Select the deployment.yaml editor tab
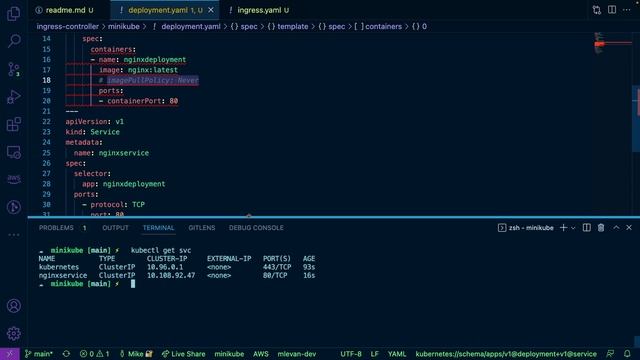Image resolution: width=640 pixels, height=360 pixels. pyautogui.click(x=165, y=10)
